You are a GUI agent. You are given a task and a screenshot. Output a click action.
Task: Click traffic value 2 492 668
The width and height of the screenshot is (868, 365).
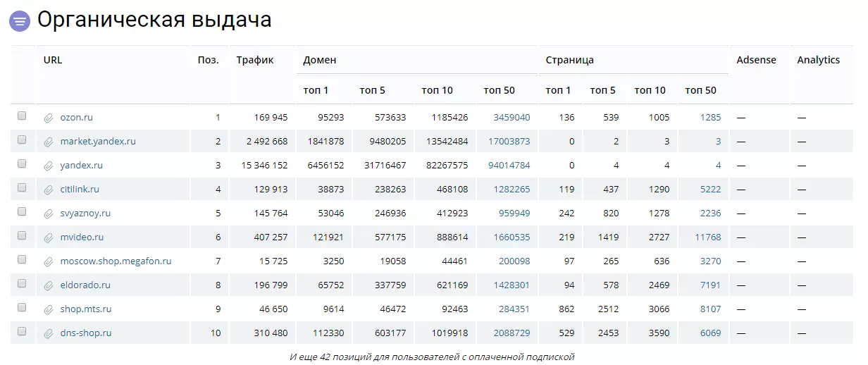[x=266, y=142]
